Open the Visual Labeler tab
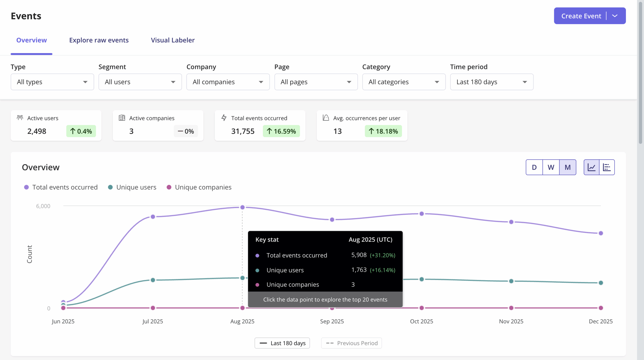This screenshot has width=644, height=360. click(x=173, y=40)
